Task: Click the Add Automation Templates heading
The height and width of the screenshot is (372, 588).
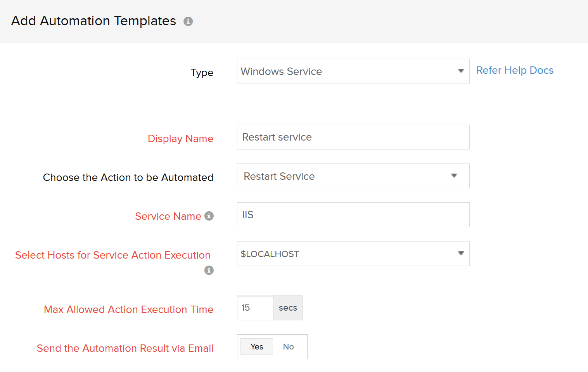Action: click(93, 21)
